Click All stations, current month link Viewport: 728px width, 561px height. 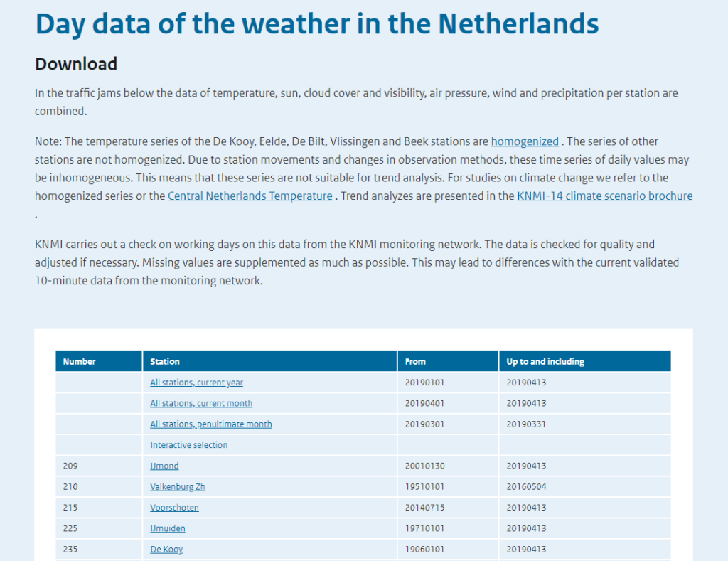click(201, 403)
